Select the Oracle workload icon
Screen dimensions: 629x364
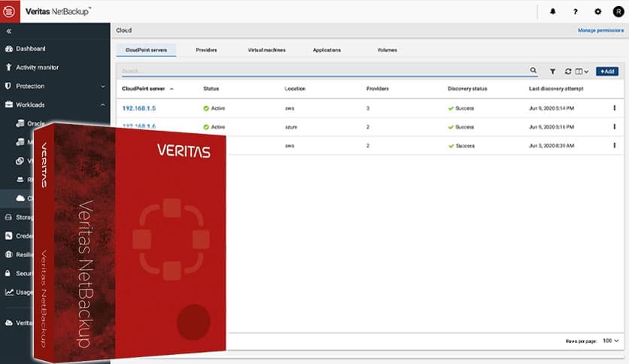[20, 123]
